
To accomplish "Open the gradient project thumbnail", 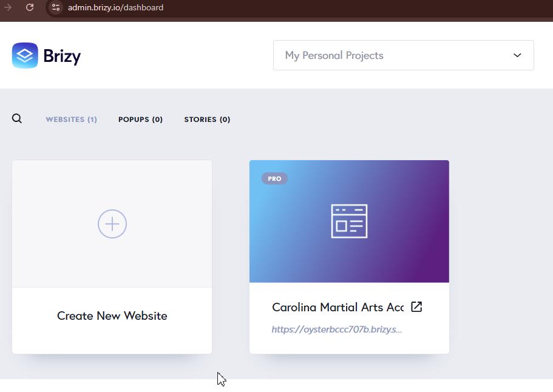I will pyautogui.click(x=349, y=221).
